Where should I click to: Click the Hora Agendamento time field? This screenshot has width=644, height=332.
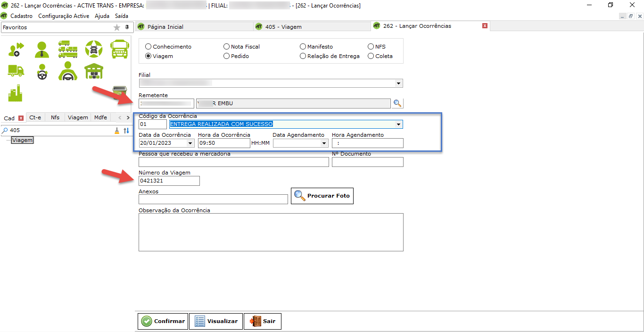coord(368,143)
